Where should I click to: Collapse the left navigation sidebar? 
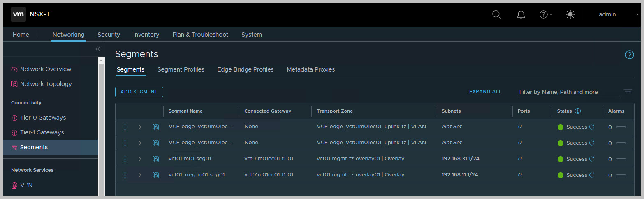[97, 49]
